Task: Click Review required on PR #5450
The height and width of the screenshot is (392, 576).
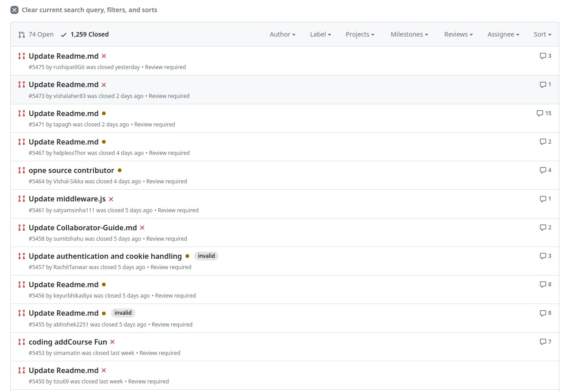Action: coord(149,382)
